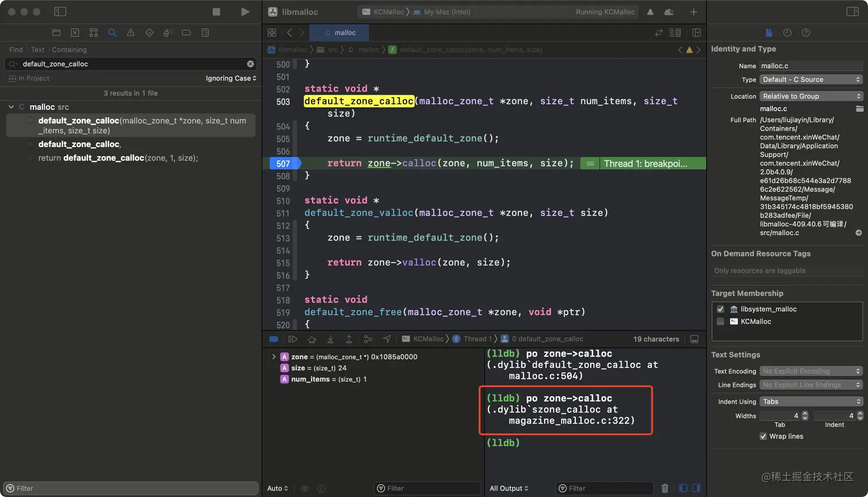Open the Test navigator diamond icon
Image resolution: width=868 pixels, height=497 pixels.
[149, 33]
